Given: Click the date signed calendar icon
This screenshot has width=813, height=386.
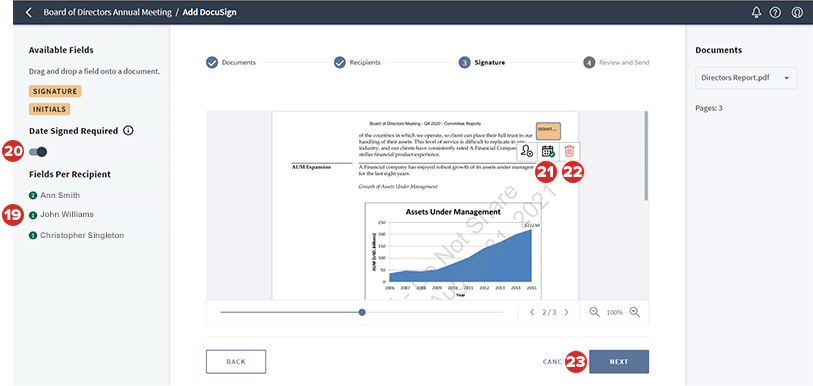Looking at the screenshot, I should (548, 151).
